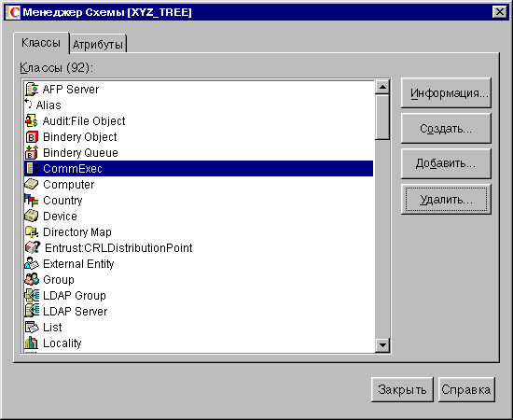Select the Bindery Object entry
This screenshot has width=513, height=420.
[x=199, y=137]
